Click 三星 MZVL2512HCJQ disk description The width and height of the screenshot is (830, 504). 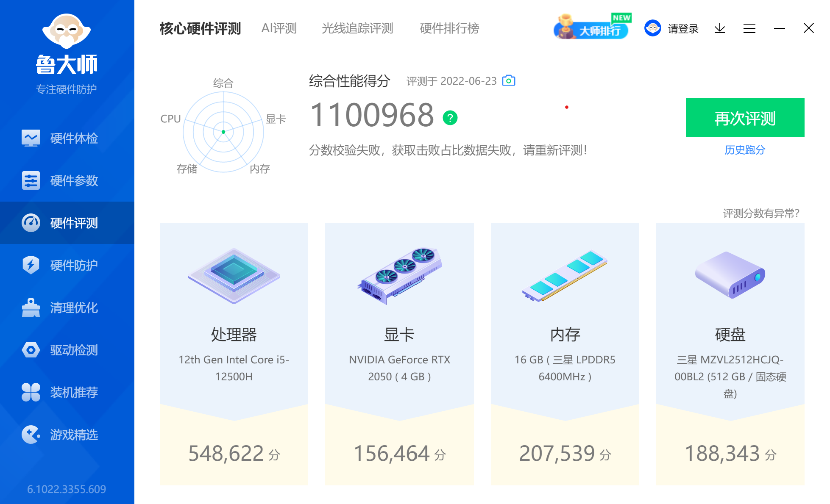click(730, 377)
